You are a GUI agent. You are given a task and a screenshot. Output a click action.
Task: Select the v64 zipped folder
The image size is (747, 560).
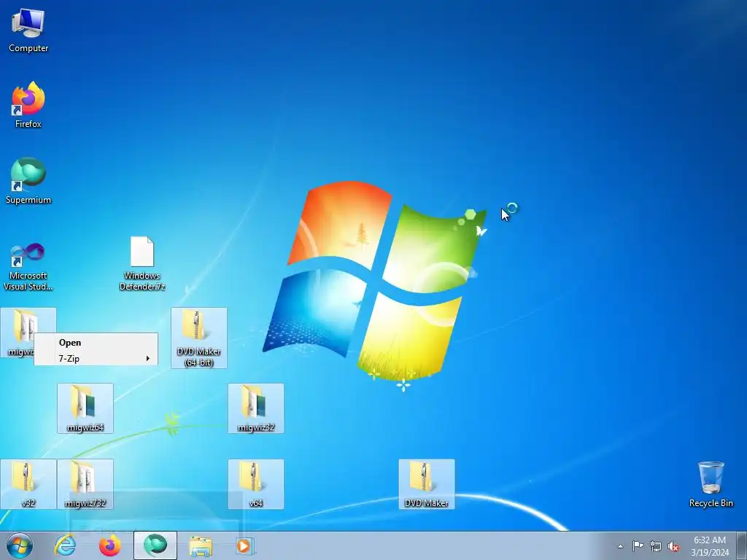(x=256, y=484)
